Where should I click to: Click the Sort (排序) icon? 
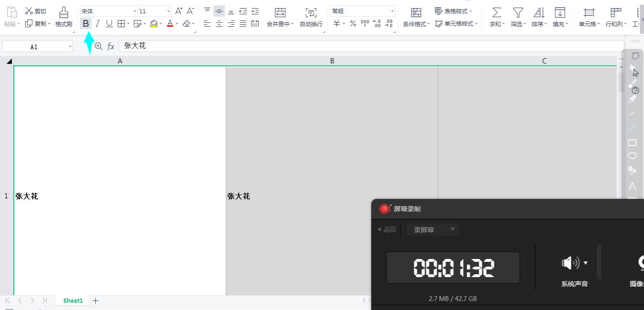[539, 12]
